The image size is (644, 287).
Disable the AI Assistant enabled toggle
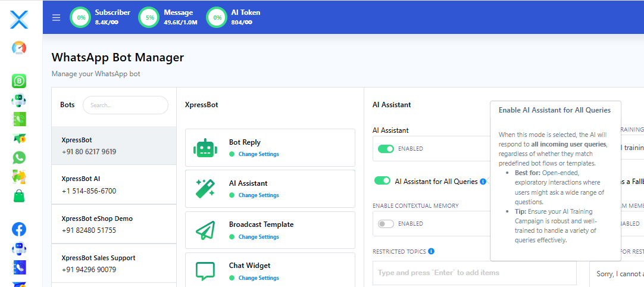[386, 149]
